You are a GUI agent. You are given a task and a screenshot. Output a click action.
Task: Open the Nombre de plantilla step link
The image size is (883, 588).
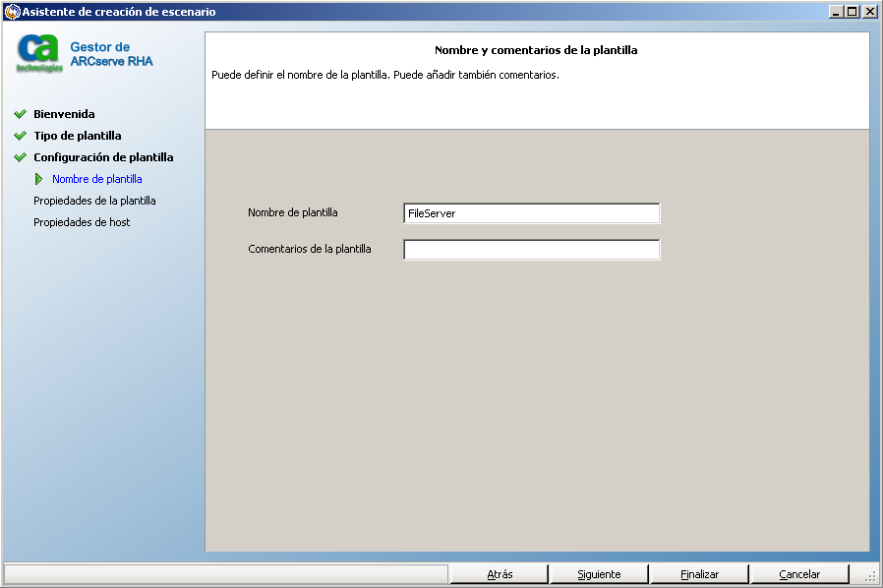click(x=97, y=179)
